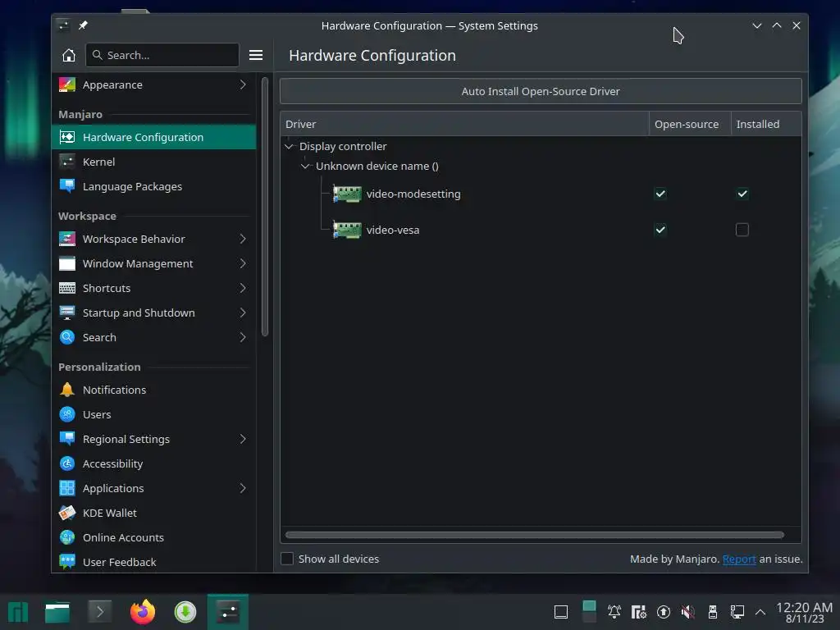Toggle Installed checkbox for video-modesetting

pyautogui.click(x=742, y=194)
